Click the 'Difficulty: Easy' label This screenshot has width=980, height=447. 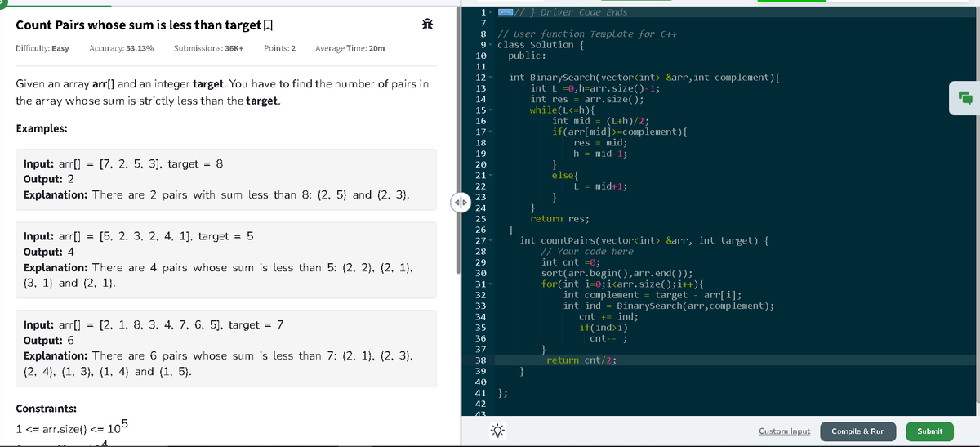tap(42, 48)
